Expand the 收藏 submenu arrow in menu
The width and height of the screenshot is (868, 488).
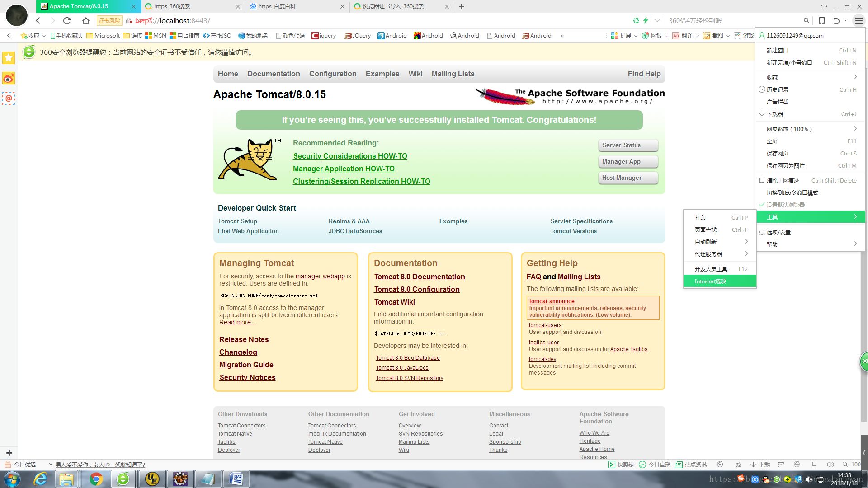pyautogui.click(x=855, y=77)
